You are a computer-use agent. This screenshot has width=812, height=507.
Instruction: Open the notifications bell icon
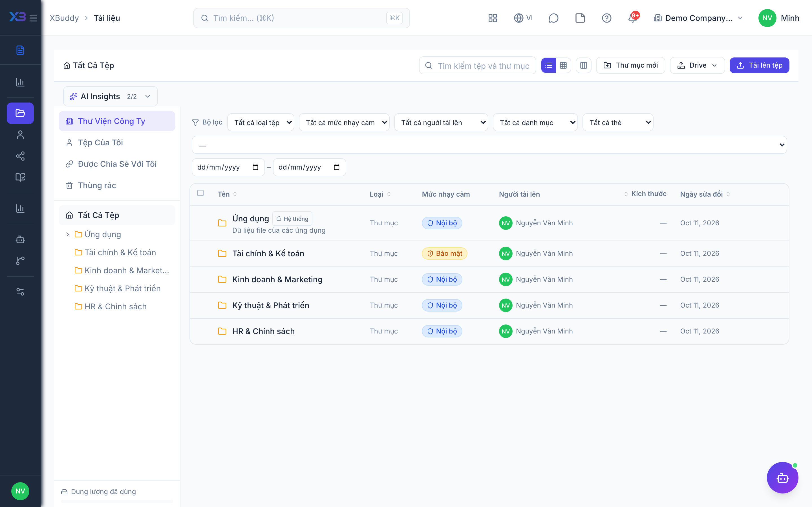(633, 18)
